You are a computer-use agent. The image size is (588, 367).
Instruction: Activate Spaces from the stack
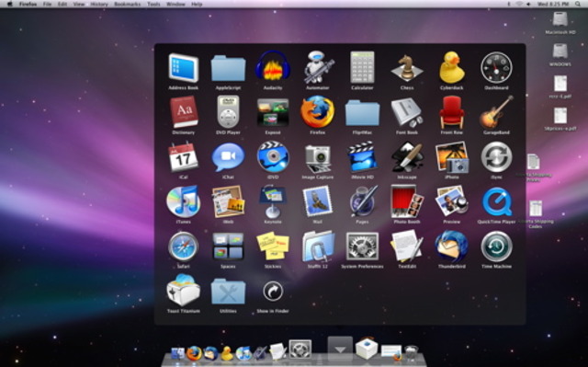tap(228, 247)
